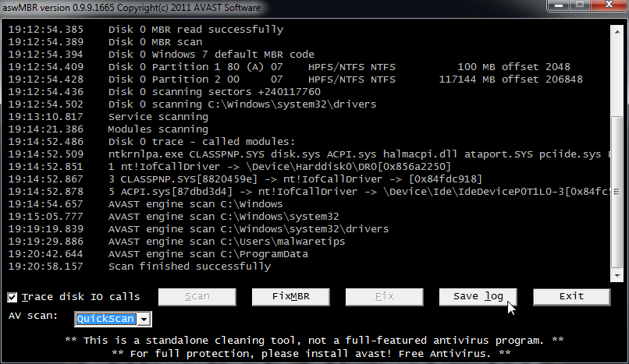Click the log scrollbar up arrow
629x364 pixels.
tap(617, 32)
